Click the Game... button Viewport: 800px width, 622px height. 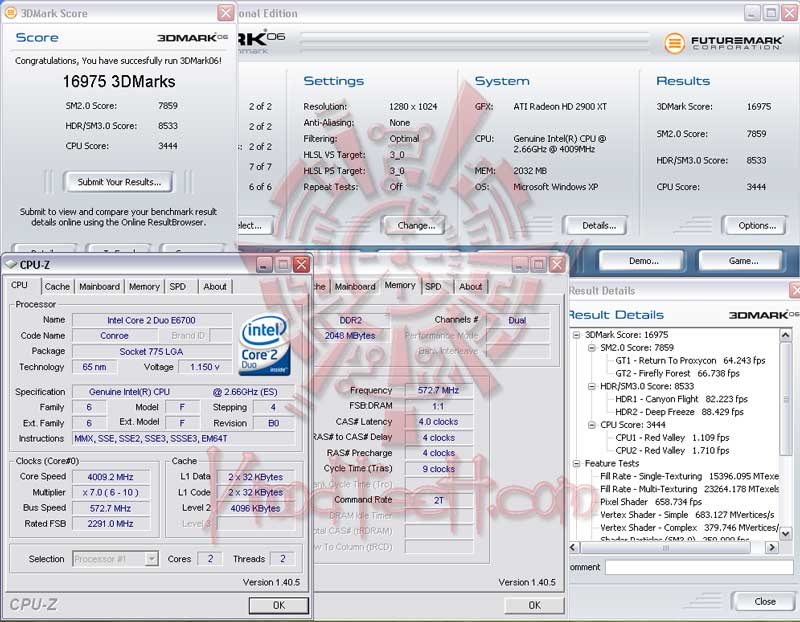pos(743,261)
